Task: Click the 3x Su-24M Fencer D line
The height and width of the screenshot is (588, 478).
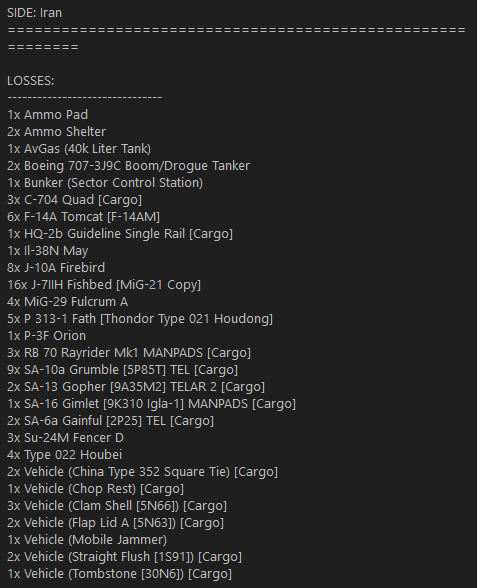Action: pyautogui.click(x=66, y=438)
